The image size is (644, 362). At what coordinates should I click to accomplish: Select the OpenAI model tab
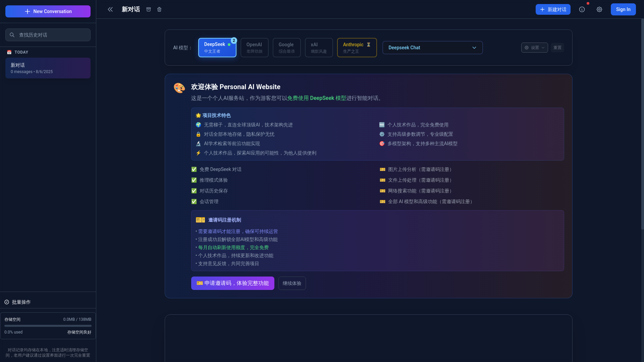pyautogui.click(x=254, y=48)
